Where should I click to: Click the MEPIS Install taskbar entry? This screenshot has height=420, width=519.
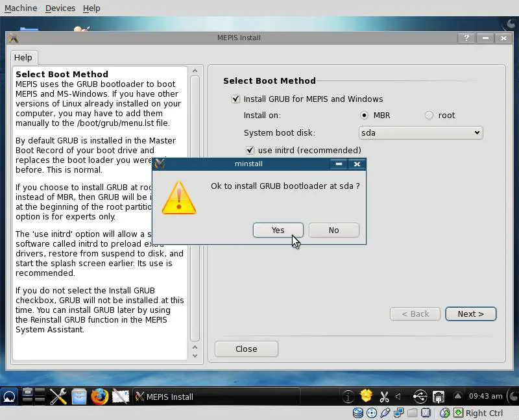click(217, 397)
